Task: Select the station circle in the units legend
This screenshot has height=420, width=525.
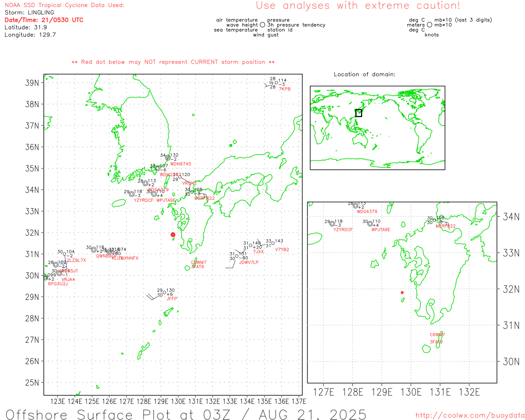Action: tap(429, 25)
